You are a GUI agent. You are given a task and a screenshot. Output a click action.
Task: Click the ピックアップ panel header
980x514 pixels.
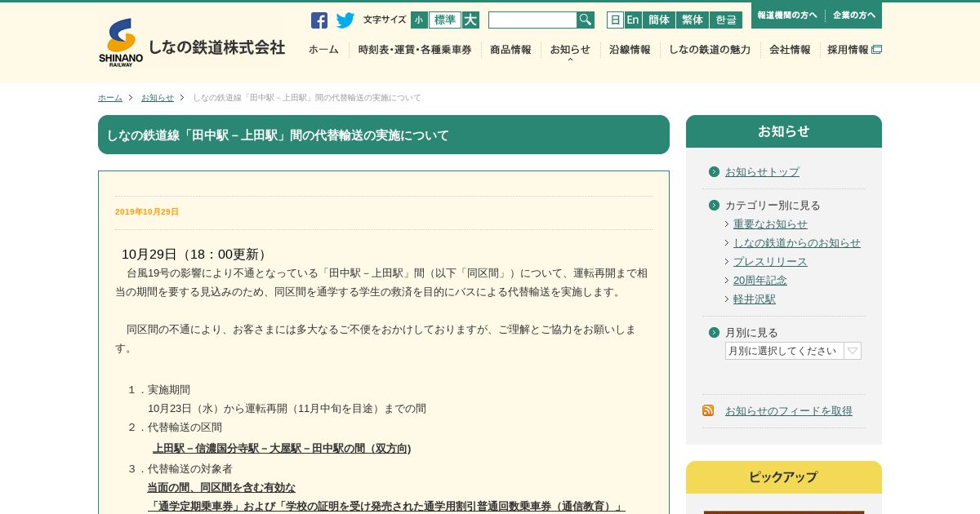784,477
